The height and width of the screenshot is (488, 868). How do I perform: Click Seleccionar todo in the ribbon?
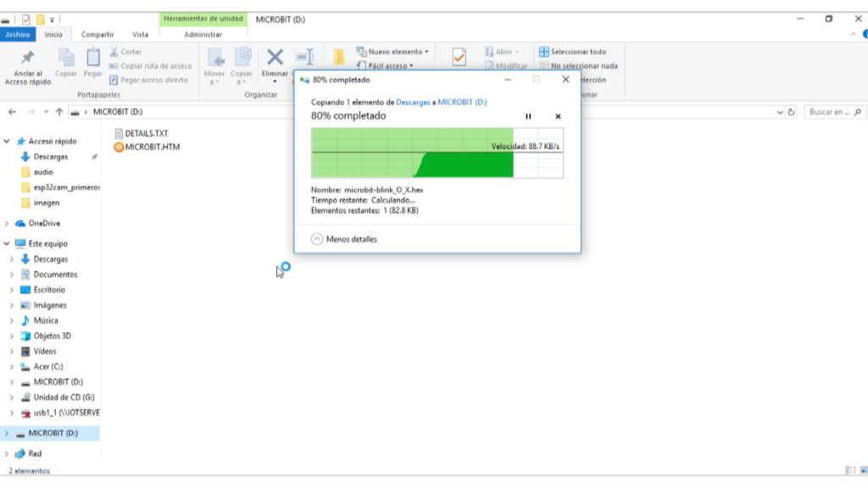tap(578, 52)
